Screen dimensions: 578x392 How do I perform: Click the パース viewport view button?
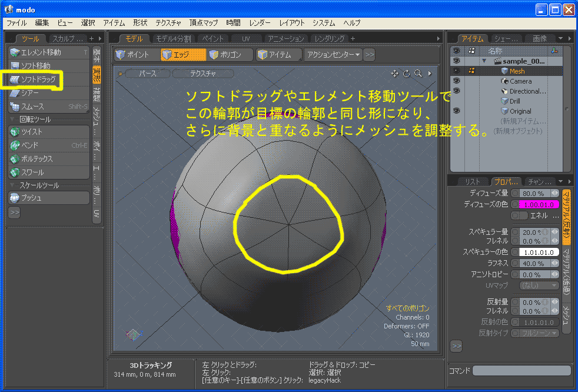(x=148, y=74)
